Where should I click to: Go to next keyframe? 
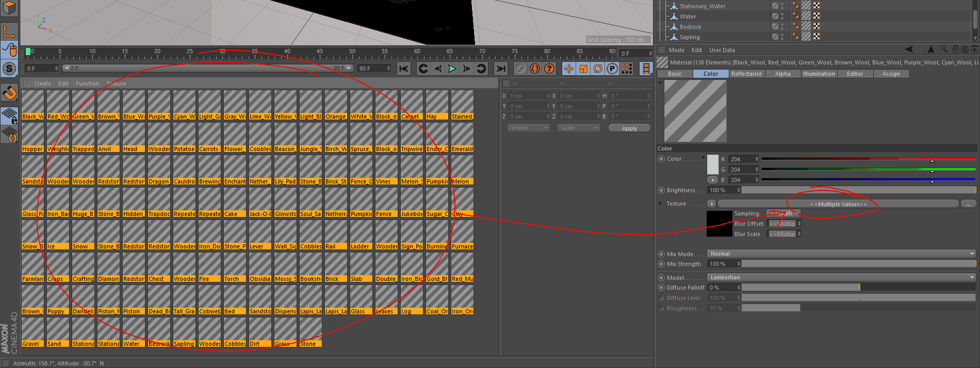481,69
